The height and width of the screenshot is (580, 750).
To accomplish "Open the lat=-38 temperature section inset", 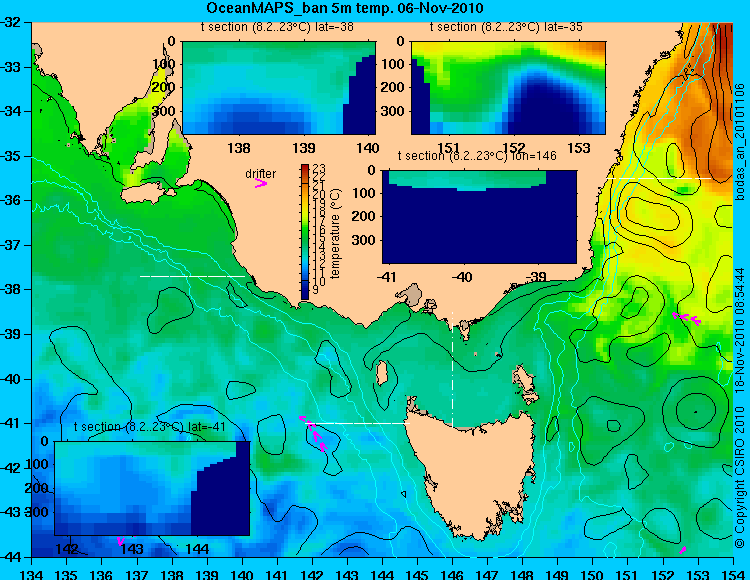I will pyautogui.click(x=279, y=88).
